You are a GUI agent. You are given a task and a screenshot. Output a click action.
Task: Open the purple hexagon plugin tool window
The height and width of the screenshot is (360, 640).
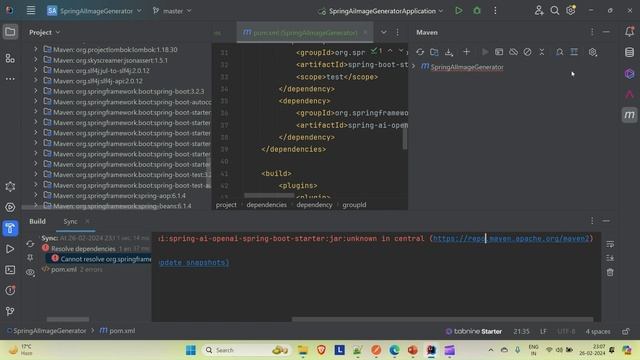pyautogui.click(x=629, y=73)
